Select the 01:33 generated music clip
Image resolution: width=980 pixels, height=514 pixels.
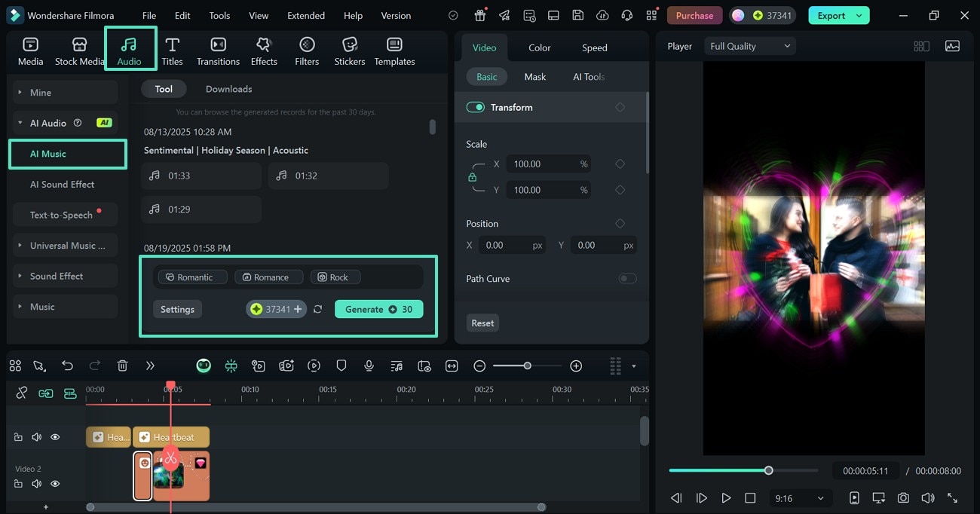[x=201, y=176]
